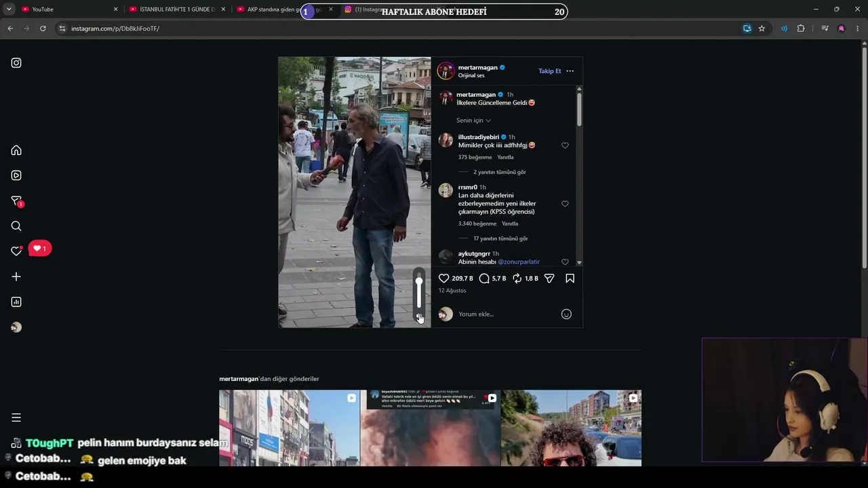
Task: Click the mertarmagan avatar in post header
Action: 446,71
